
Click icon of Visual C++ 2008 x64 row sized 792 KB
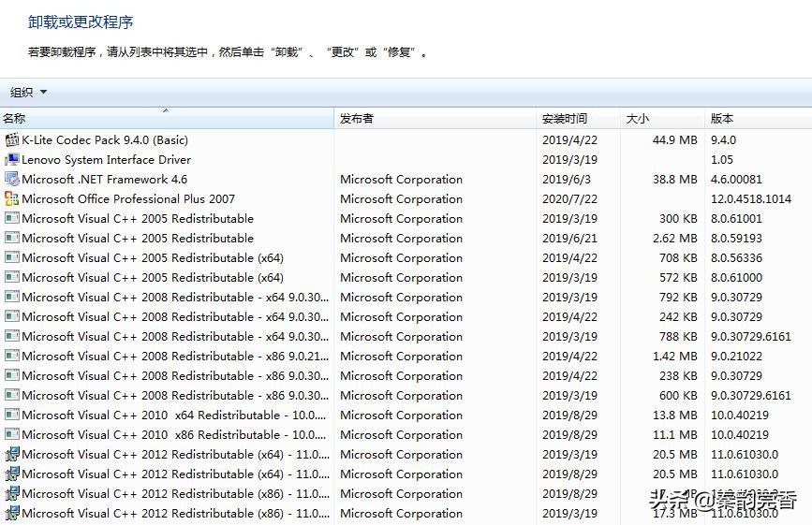point(12,297)
